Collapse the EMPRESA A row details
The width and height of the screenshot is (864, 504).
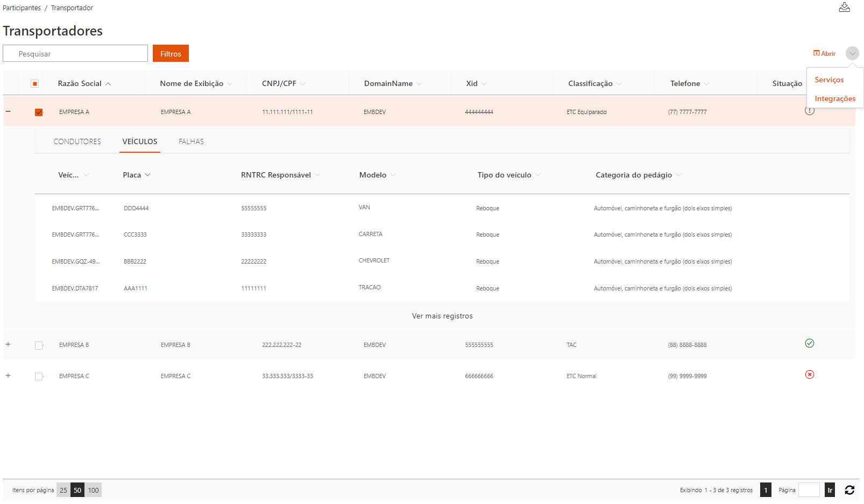pyautogui.click(x=8, y=111)
